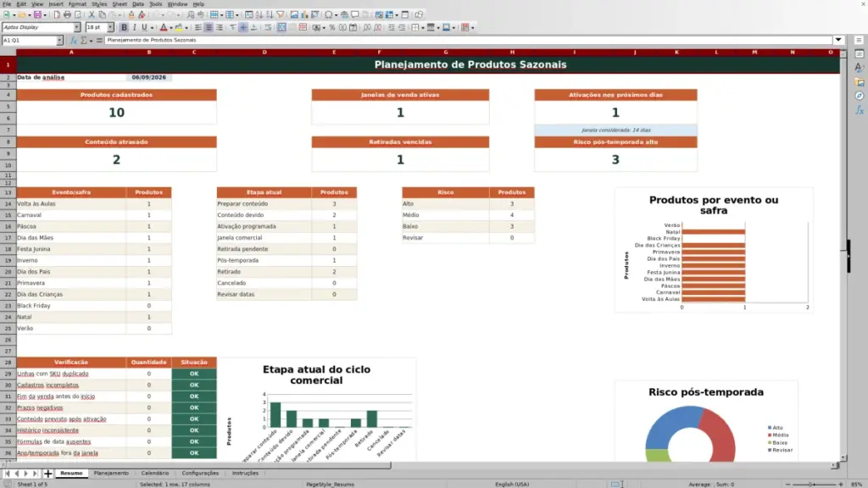Click the formula input line

(468, 40)
